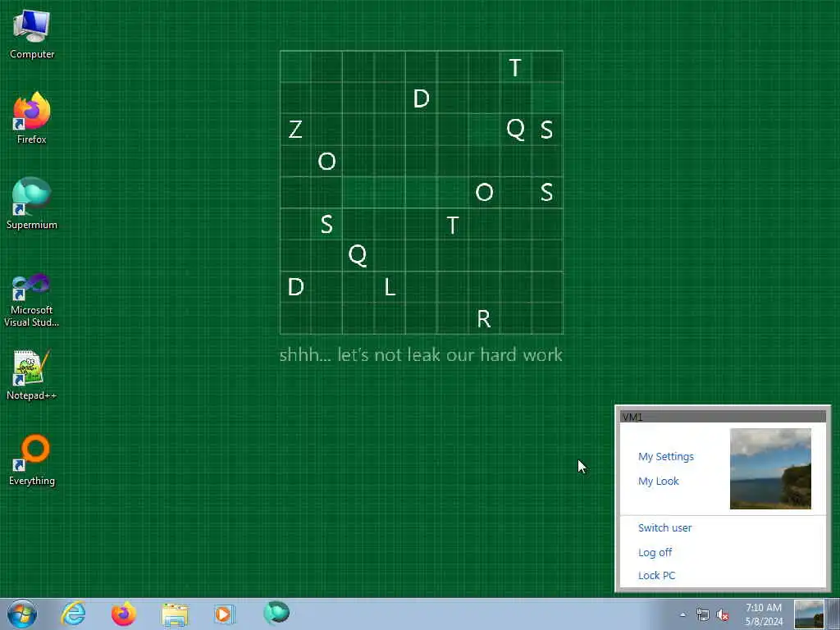
Task: Select the Everything desktop shortcut
Action: 32,460
